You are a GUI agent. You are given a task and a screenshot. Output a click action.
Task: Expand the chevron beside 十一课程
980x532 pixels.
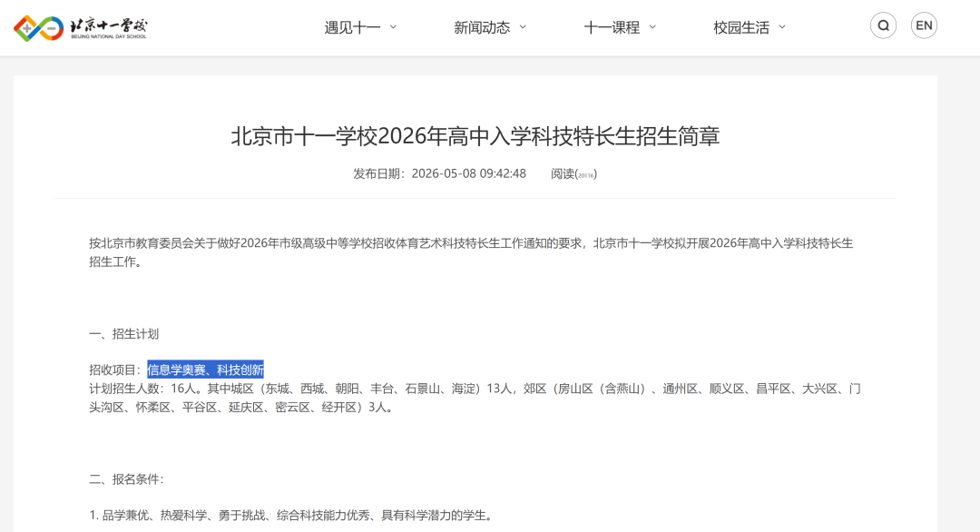coord(652,27)
